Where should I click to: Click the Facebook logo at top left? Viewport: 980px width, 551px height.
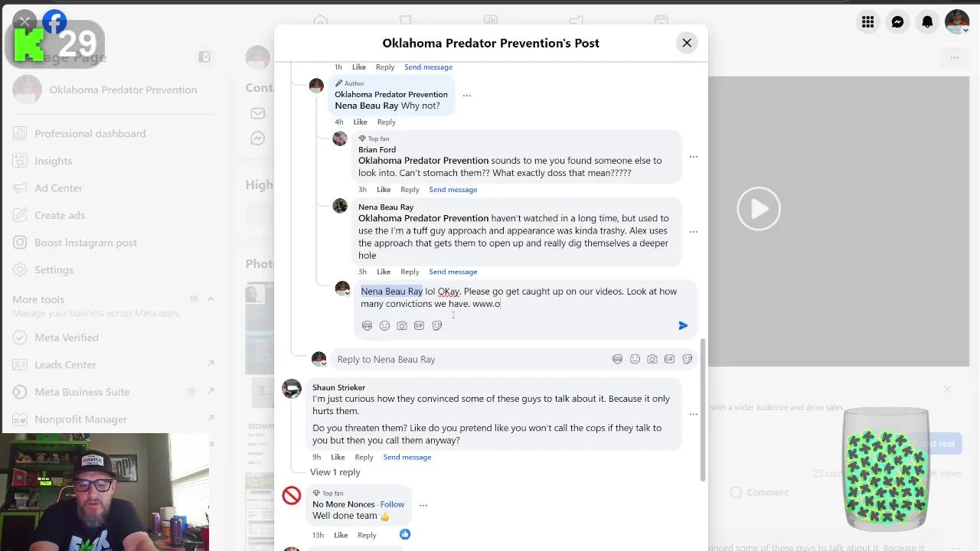click(54, 22)
